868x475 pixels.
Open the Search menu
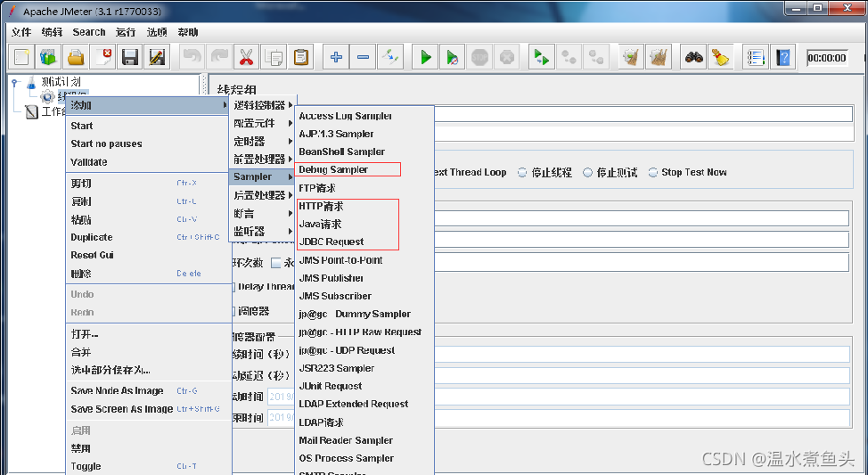point(88,32)
